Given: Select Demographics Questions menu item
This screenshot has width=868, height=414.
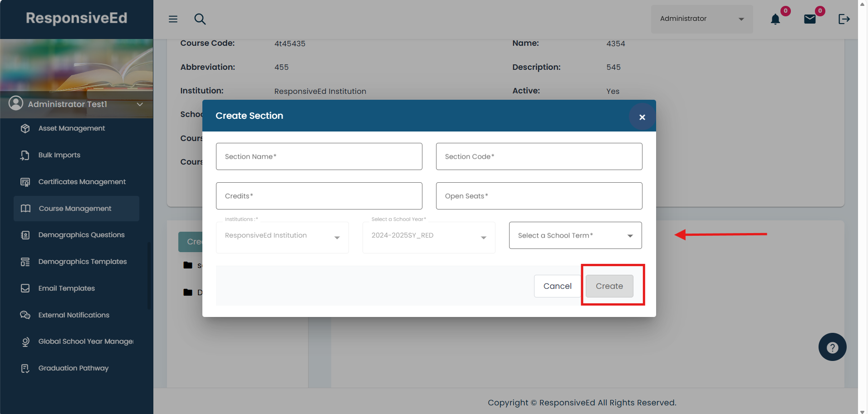Looking at the screenshot, I should tap(81, 235).
